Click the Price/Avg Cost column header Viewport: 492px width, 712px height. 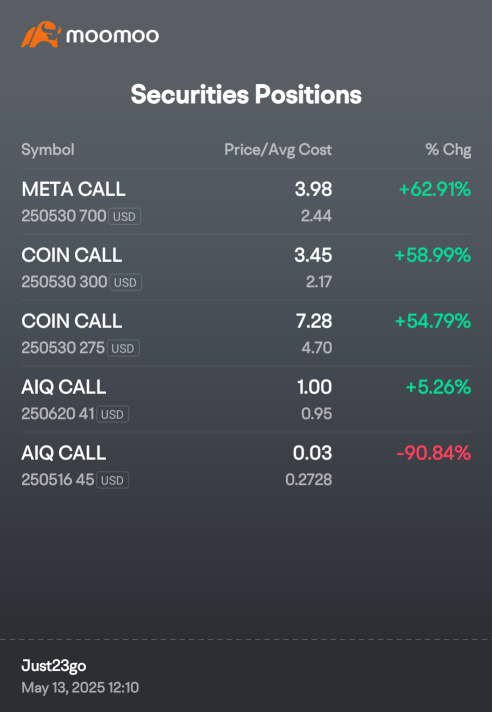tap(278, 149)
